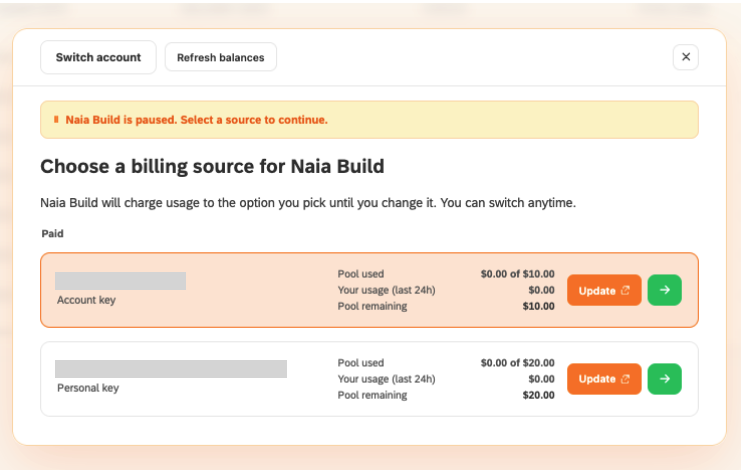
Task: Close the billing source dialog
Action: (x=686, y=57)
